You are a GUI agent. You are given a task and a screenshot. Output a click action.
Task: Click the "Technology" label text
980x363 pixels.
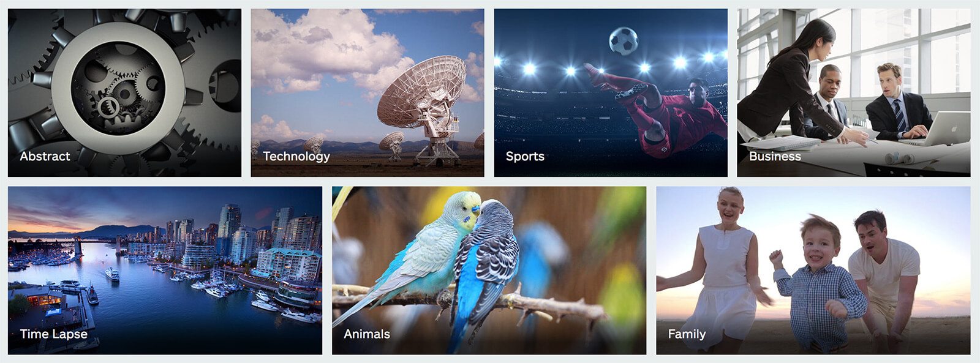296,157
